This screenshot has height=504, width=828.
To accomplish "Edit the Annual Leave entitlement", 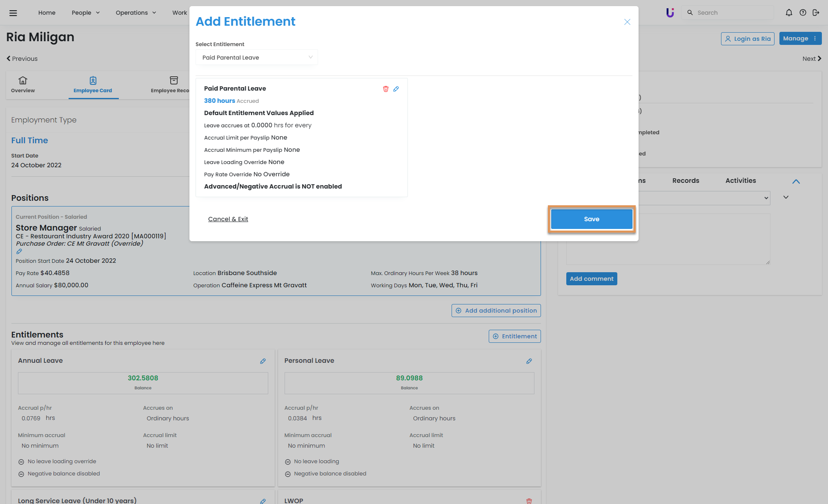I will click(263, 361).
